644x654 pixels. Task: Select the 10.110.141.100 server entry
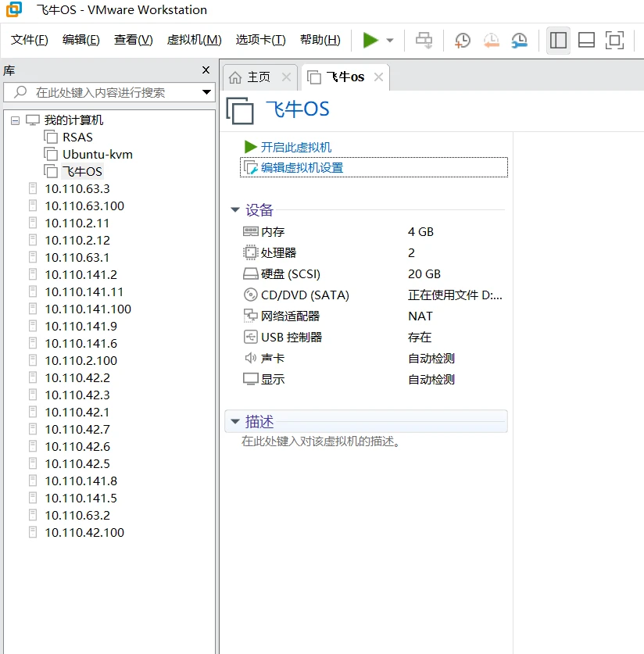click(88, 309)
